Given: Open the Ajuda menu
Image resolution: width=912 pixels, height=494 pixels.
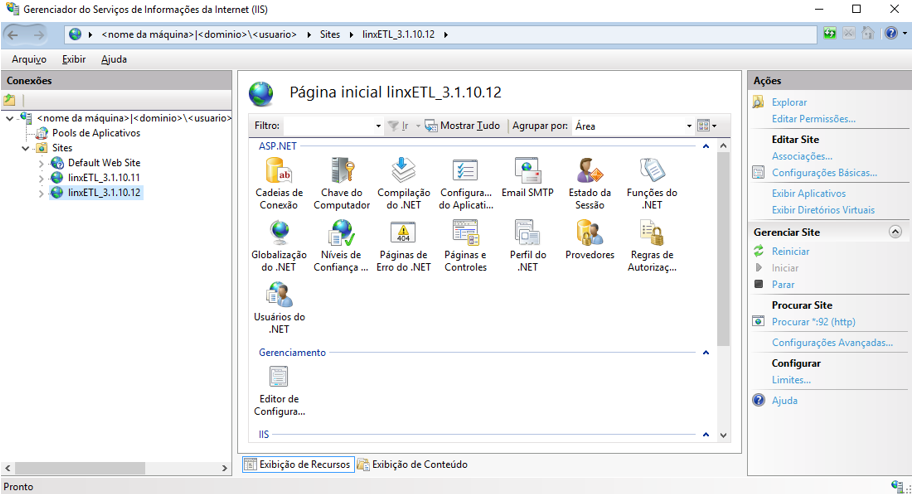Looking at the screenshot, I should pos(114,59).
